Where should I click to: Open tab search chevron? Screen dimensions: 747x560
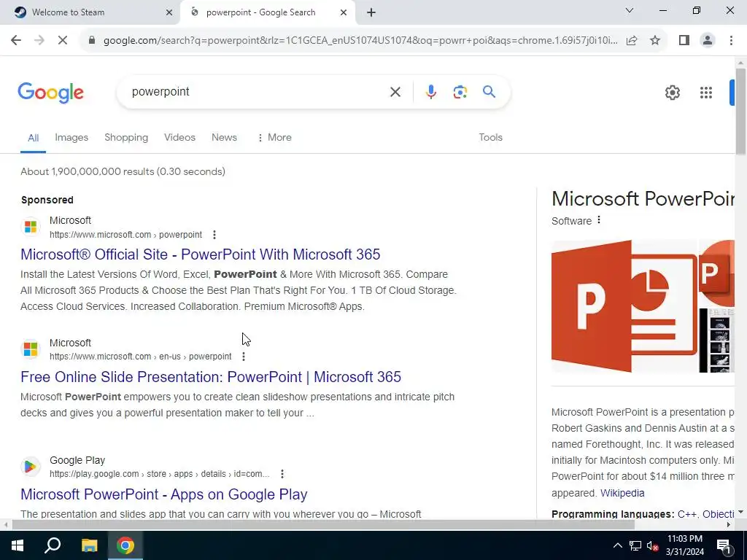630,10
